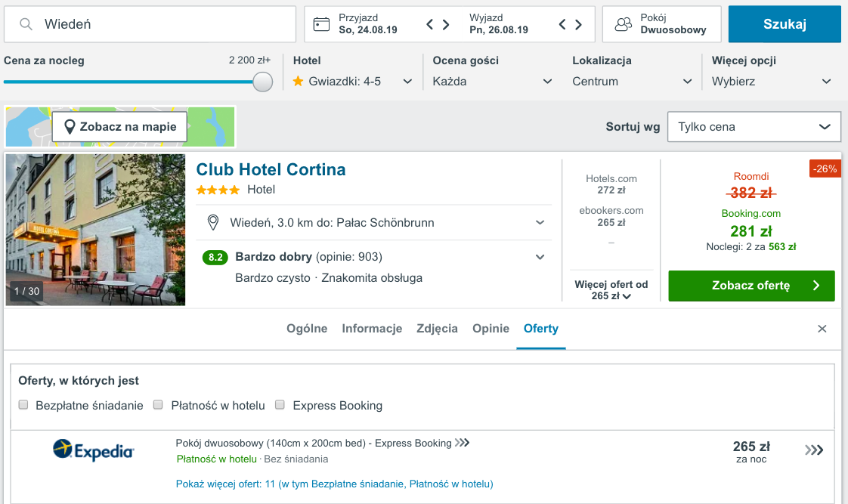Click the map pin icon
Image resolution: width=848 pixels, height=504 pixels.
[x=70, y=126]
